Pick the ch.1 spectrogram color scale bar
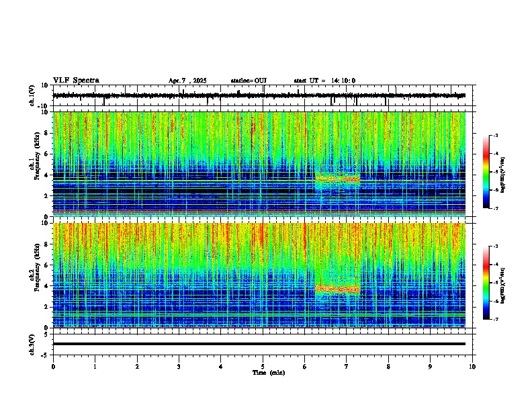 (x=486, y=172)
